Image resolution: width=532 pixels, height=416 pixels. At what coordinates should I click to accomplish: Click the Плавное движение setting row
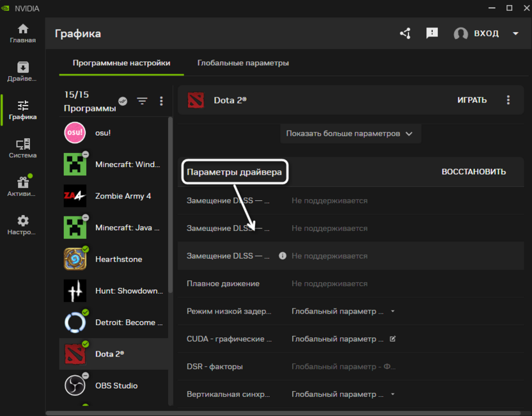pos(351,284)
